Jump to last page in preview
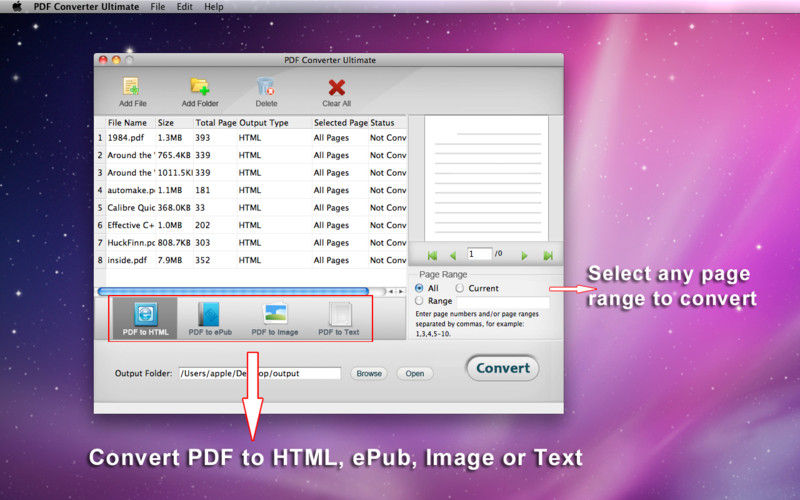 tap(548, 256)
